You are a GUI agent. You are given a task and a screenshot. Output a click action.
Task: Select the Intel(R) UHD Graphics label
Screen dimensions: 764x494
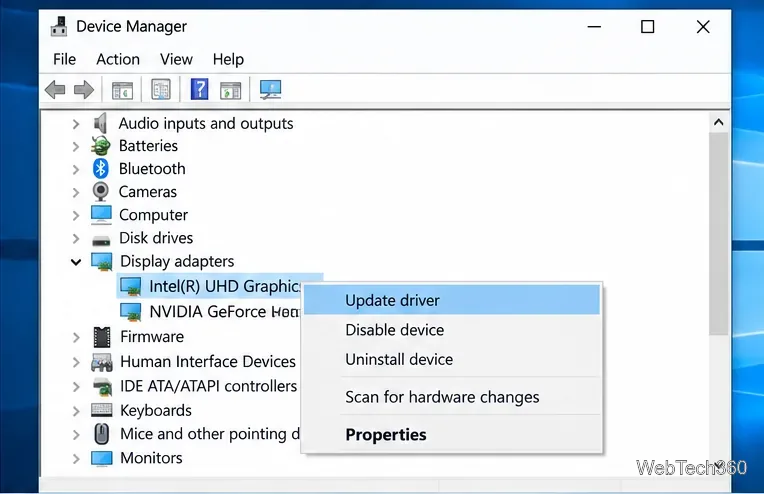pyautogui.click(x=225, y=286)
